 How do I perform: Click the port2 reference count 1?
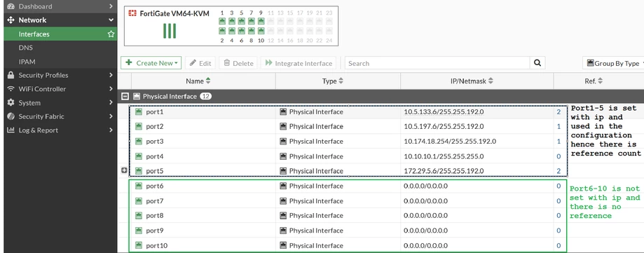pyautogui.click(x=559, y=126)
